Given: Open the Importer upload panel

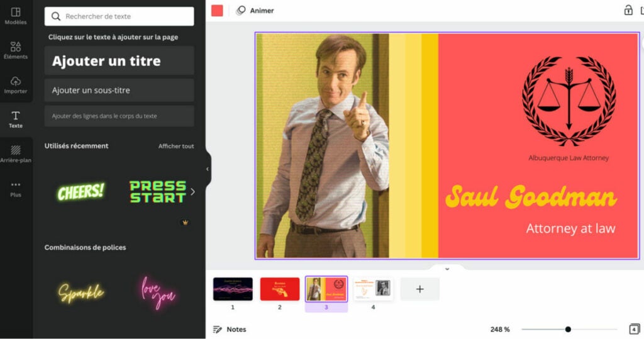Looking at the screenshot, I should 16,85.
